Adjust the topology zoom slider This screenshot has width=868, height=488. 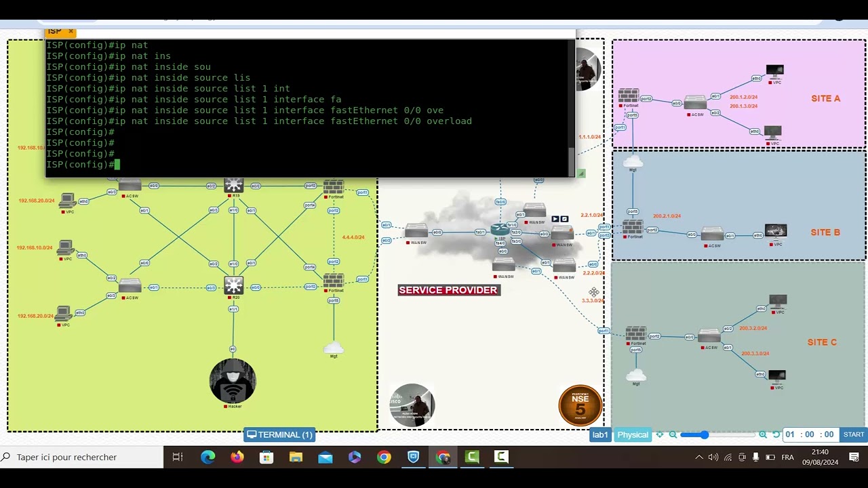click(x=717, y=434)
